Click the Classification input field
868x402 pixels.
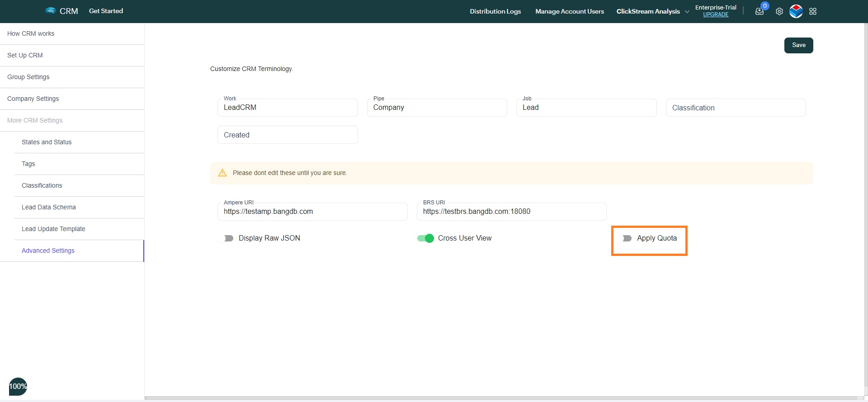coord(736,108)
